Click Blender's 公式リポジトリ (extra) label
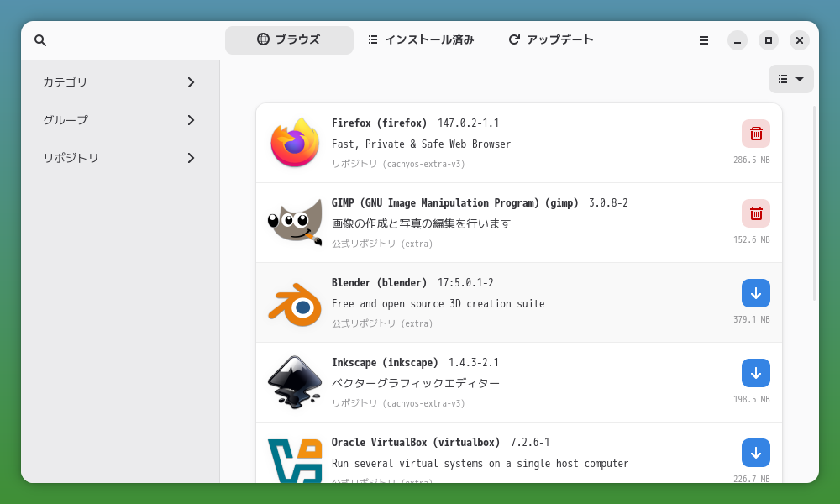The width and height of the screenshot is (840, 504). click(x=382, y=323)
